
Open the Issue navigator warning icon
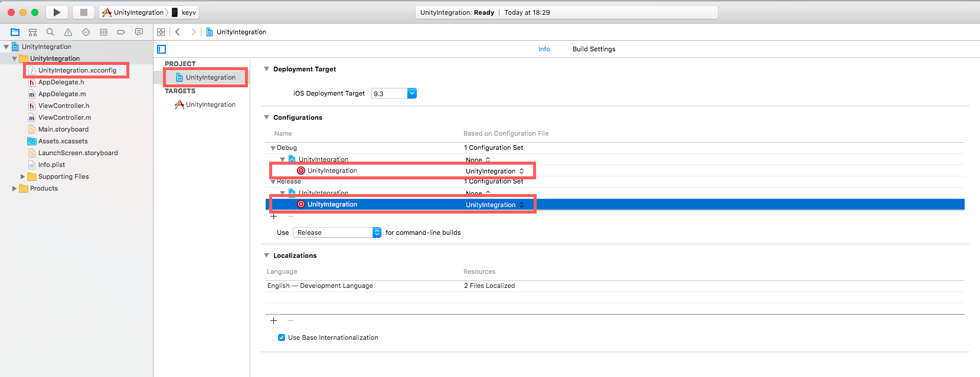click(x=68, y=32)
